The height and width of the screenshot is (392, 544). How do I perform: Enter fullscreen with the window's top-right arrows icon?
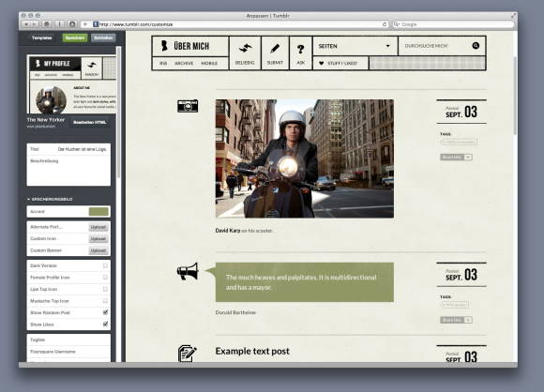click(513, 16)
